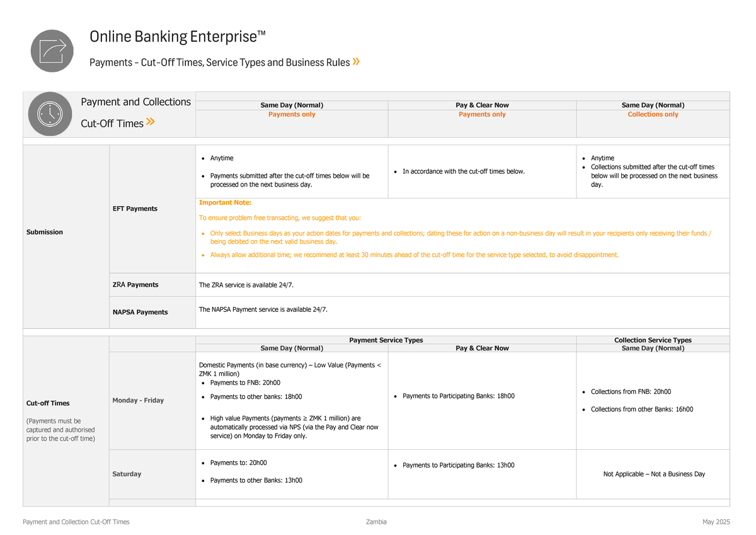Click the footer text Payment and Collection Cut-Off Times
Screen dimensions: 756x535
76,522
